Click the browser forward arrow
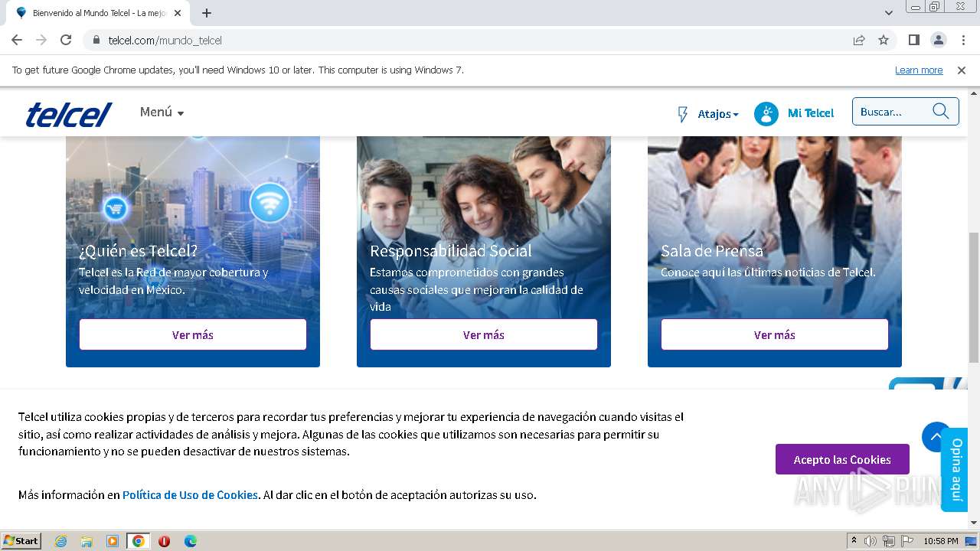 tap(41, 40)
